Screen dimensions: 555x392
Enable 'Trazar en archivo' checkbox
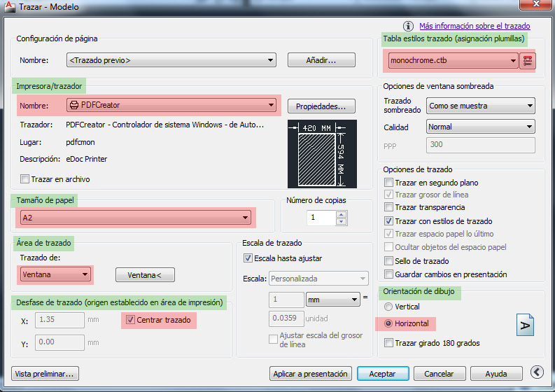24,178
